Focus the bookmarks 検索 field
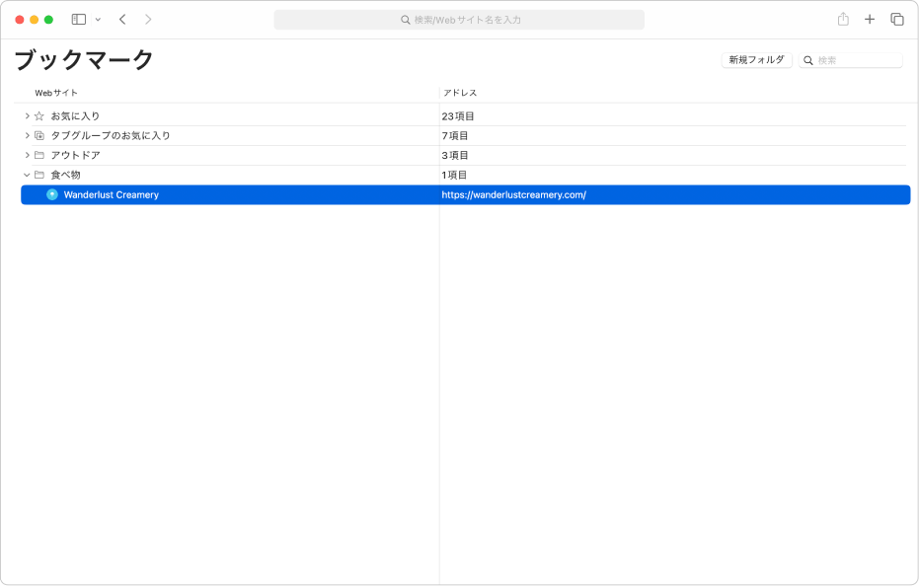 point(851,60)
